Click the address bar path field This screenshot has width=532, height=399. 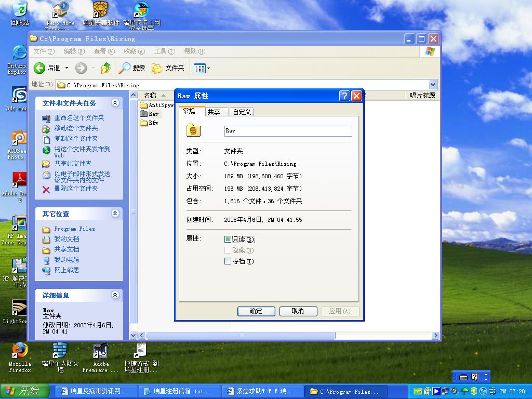click(x=243, y=85)
